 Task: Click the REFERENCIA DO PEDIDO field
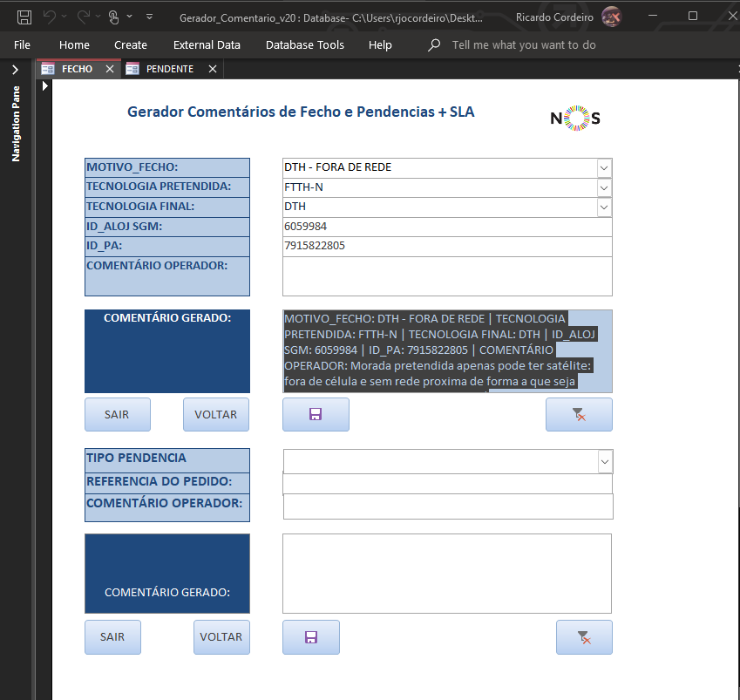[x=447, y=484]
